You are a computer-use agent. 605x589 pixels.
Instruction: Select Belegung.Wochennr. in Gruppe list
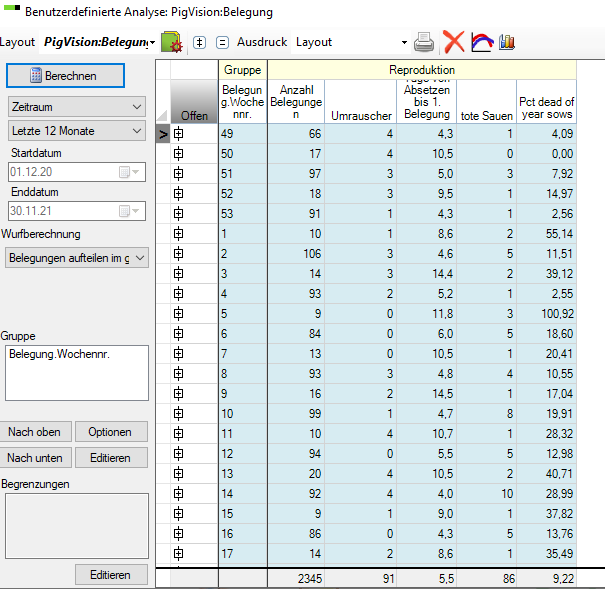pos(59,354)
